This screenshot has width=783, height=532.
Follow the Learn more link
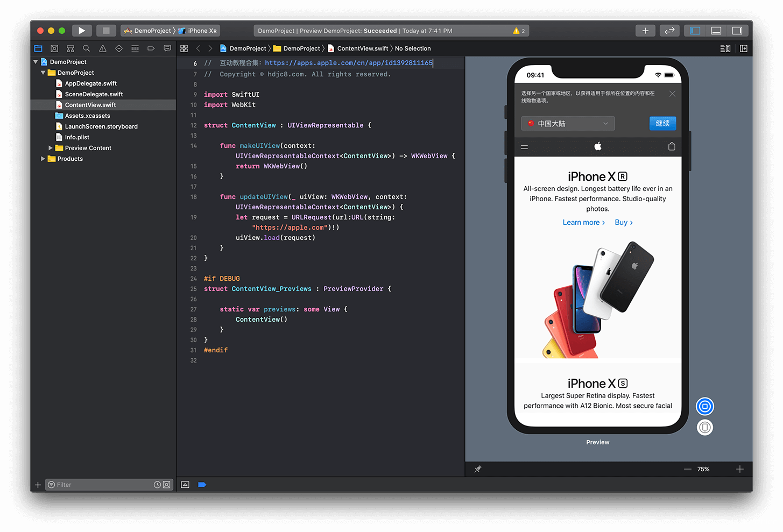click(x=584, y=222)
